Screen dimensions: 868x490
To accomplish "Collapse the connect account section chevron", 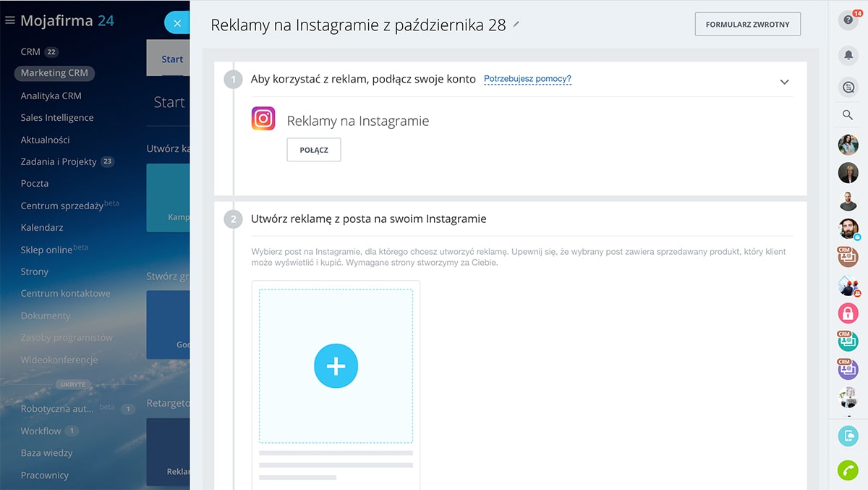I will tap(784, 83).
